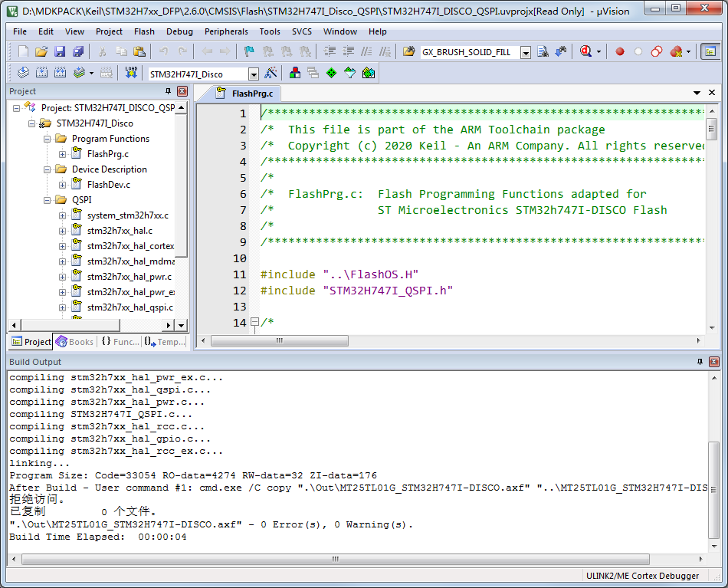728x588 pixels.
Task: Collapse the QSPI folder
Action: (x=47, y=200)
